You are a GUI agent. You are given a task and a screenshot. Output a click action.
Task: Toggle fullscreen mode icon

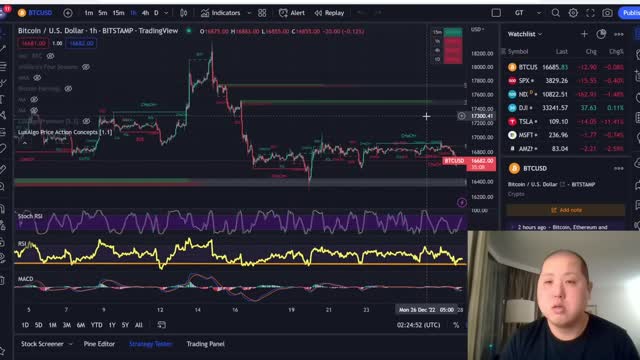point(590,13)
